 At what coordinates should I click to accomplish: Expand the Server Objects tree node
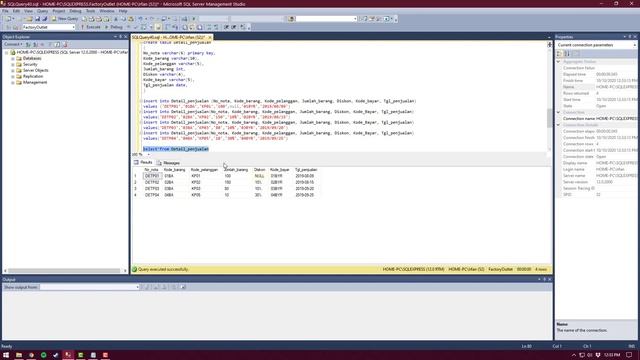(13, 70)
